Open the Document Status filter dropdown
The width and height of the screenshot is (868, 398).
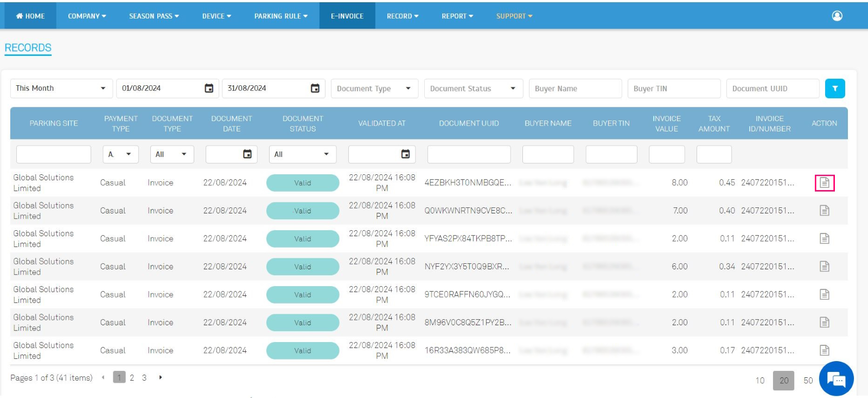[x=473, y=89]
